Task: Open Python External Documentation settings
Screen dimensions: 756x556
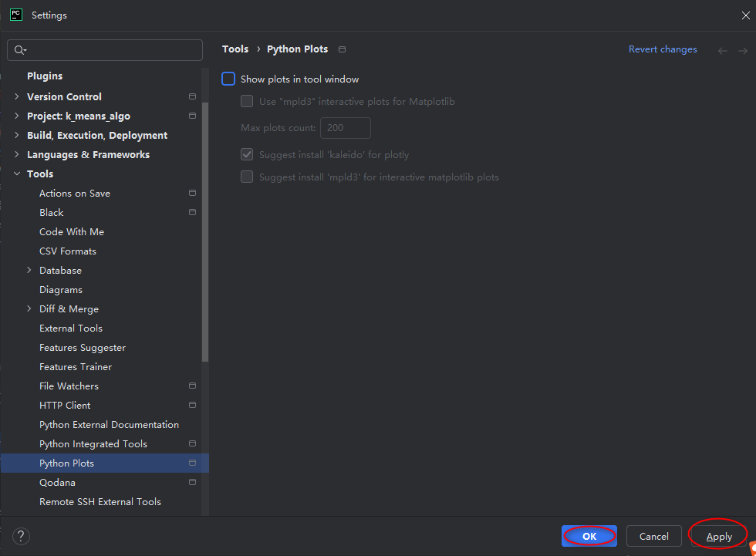Action: 109,424
